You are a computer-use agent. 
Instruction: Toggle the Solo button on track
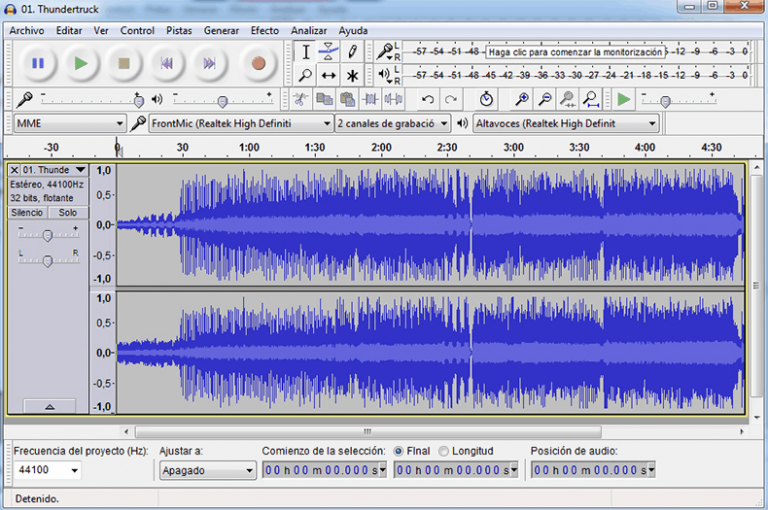pyautogui.click(x=67, y=213)
